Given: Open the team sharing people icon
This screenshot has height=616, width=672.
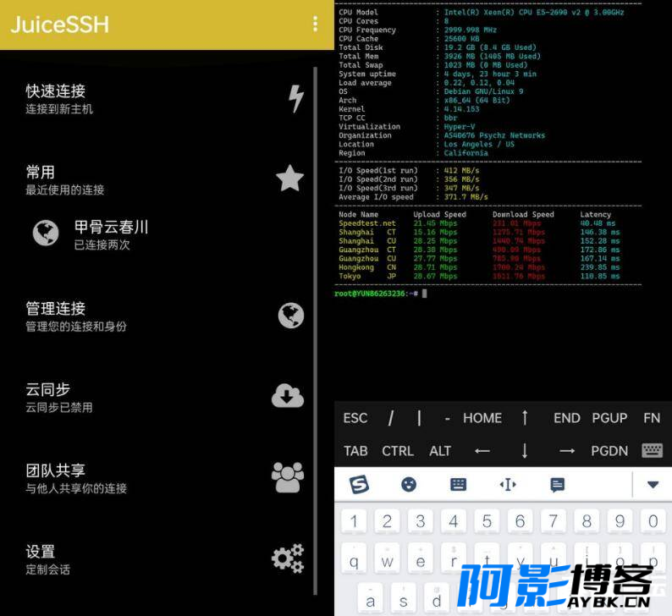Looking at the screenshot, I should [288, 476].
